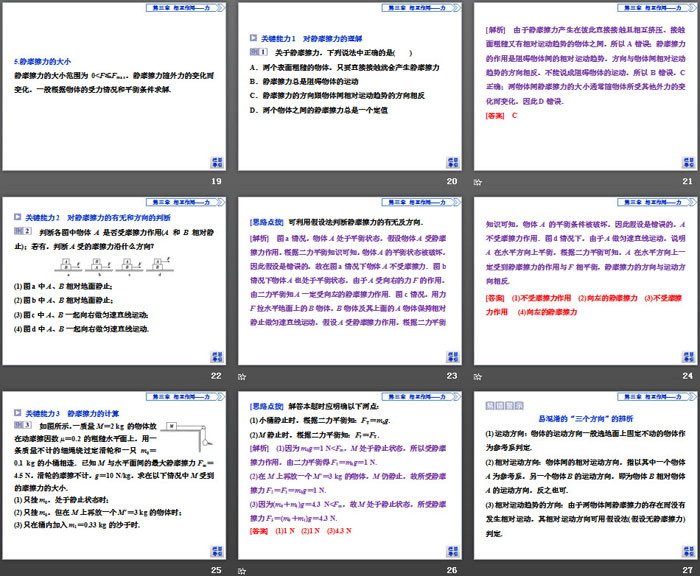The image size is (700, 576).
Task: Click the animation star icon under slide 24
Action: point(478,375)
